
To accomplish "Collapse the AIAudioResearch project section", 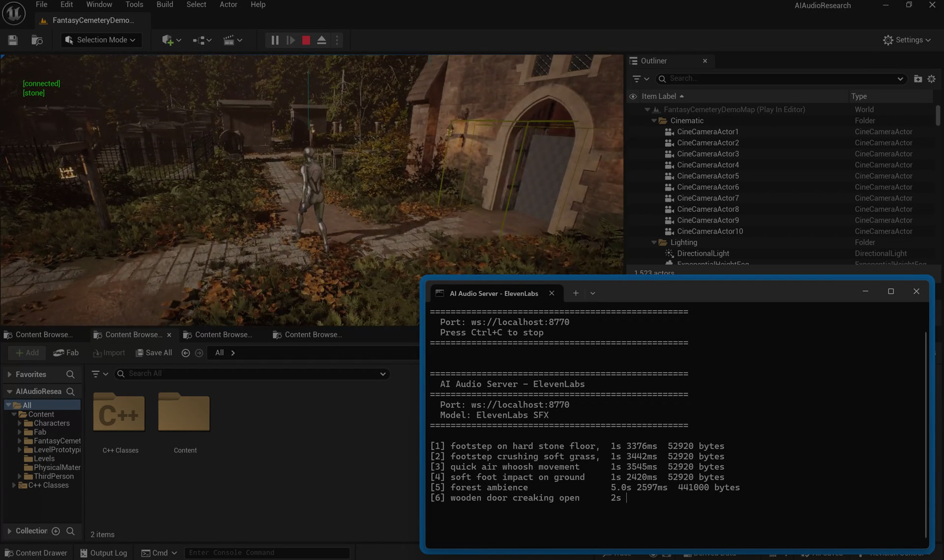I will click(x=9, y=392).
